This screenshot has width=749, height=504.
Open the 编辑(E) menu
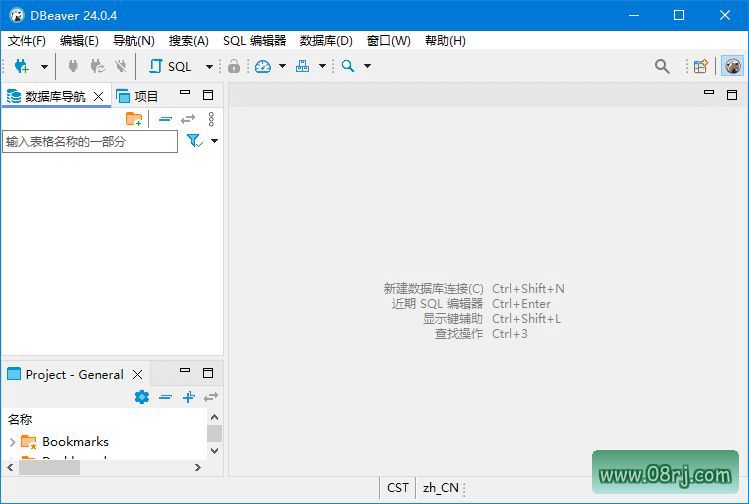click(79, 41)
